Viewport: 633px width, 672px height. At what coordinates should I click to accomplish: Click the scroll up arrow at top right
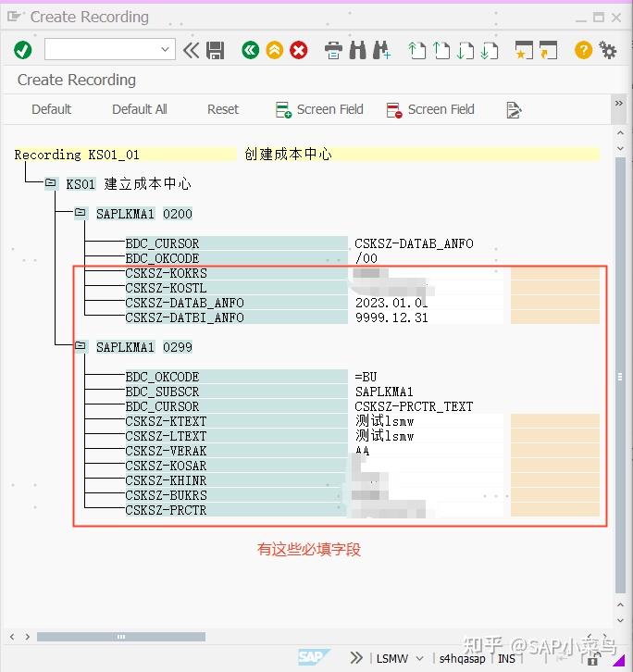pos(620,133)
